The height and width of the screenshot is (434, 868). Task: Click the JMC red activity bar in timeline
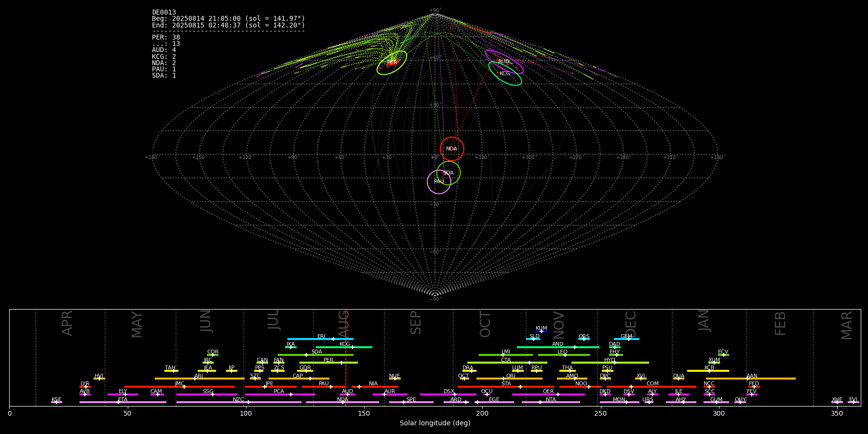click(179, 387)
